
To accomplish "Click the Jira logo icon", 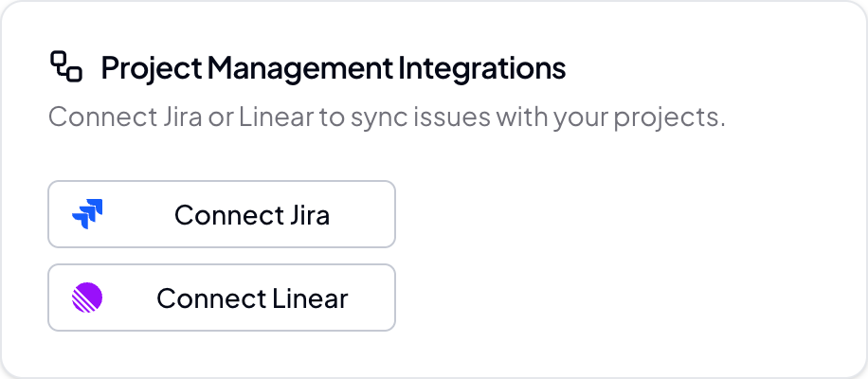I will click(x=88, y=214).
